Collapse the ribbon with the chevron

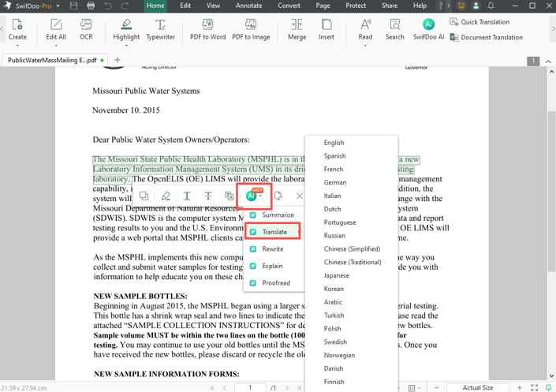click(x=548, y=62)
